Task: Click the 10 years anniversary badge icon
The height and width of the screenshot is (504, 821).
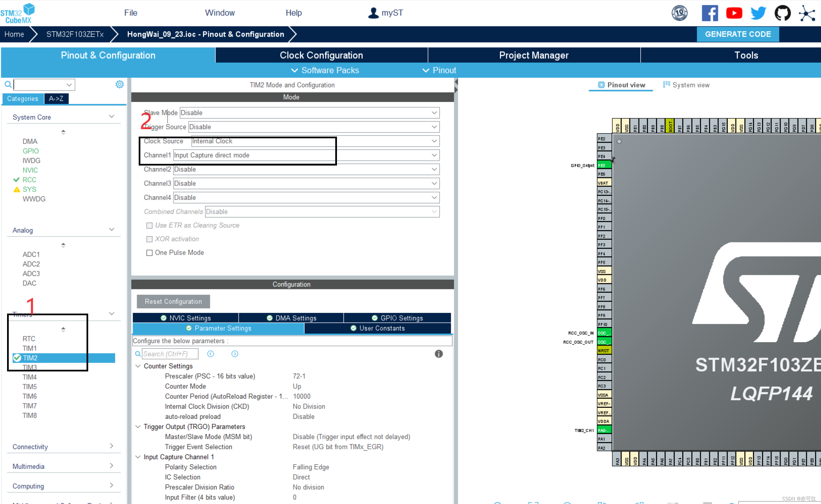Action: point(679,13)
